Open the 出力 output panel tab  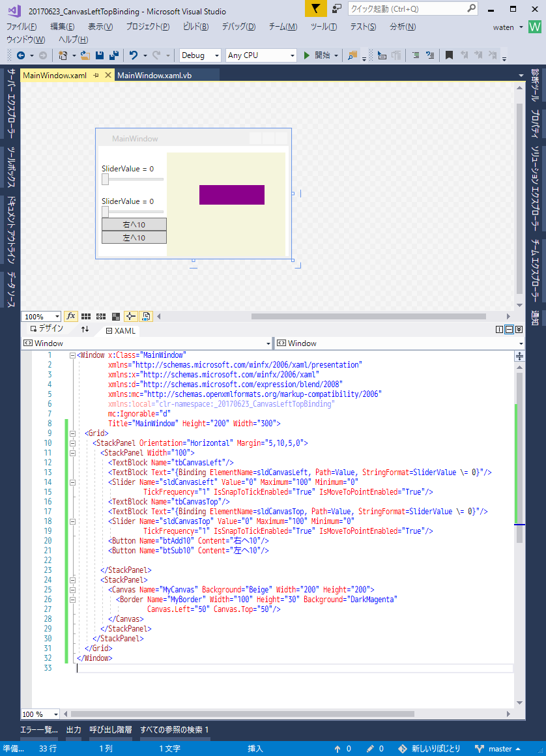point(74,729)
